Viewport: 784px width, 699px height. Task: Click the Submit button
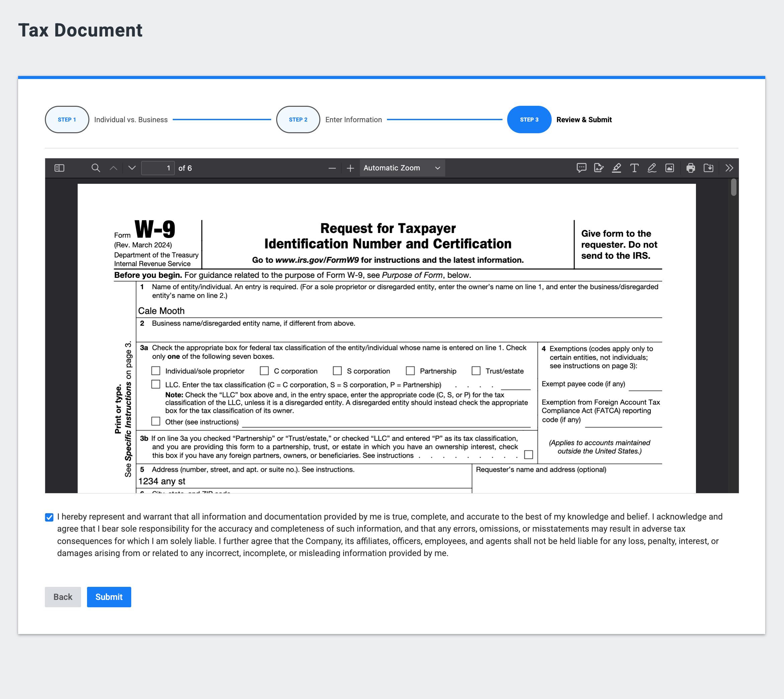(x=109, y=597)
